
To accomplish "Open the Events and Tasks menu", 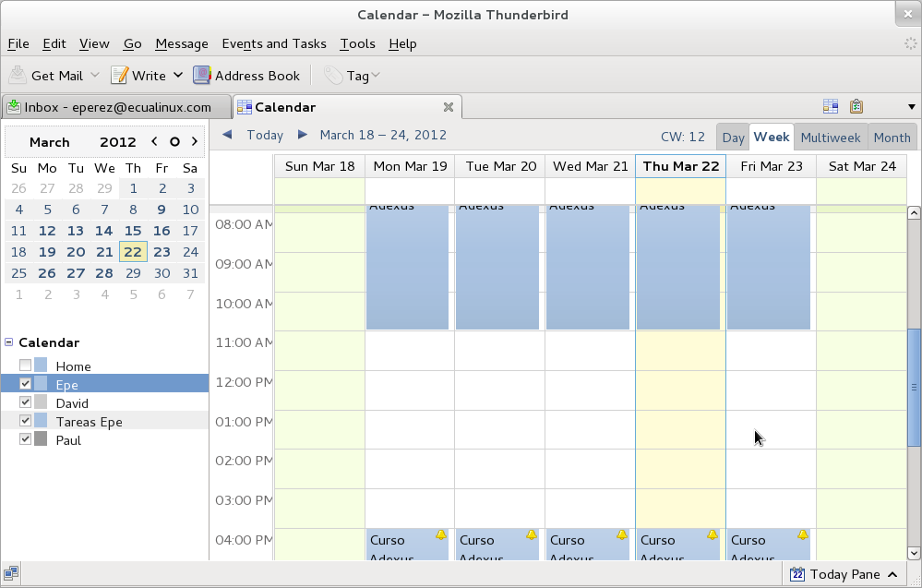I will point(274,43).
